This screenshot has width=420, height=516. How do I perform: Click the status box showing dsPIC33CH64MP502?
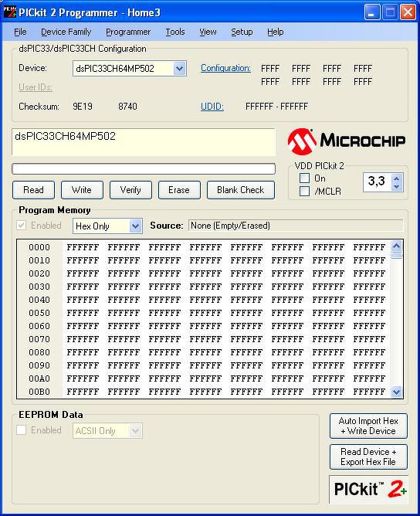[x=144, y=142]
